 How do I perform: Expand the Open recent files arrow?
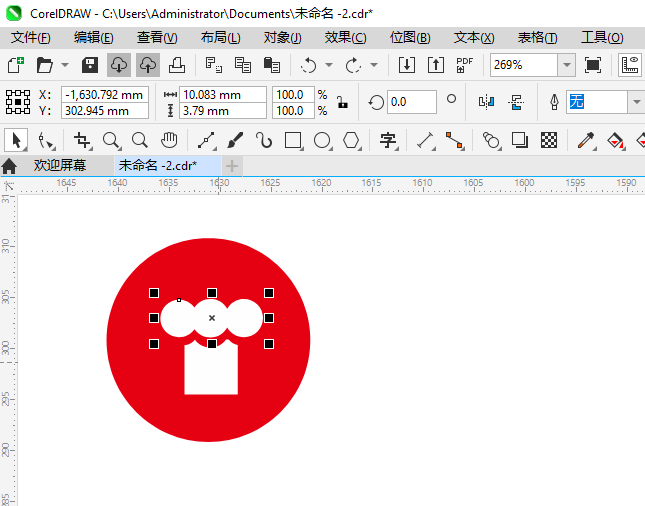(x=65, y=65)
